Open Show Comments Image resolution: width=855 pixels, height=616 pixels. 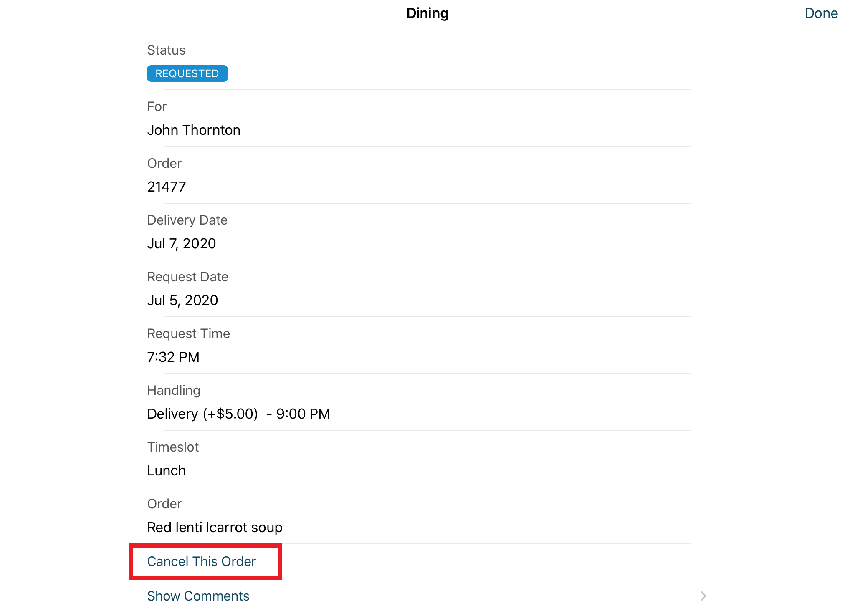198,596
